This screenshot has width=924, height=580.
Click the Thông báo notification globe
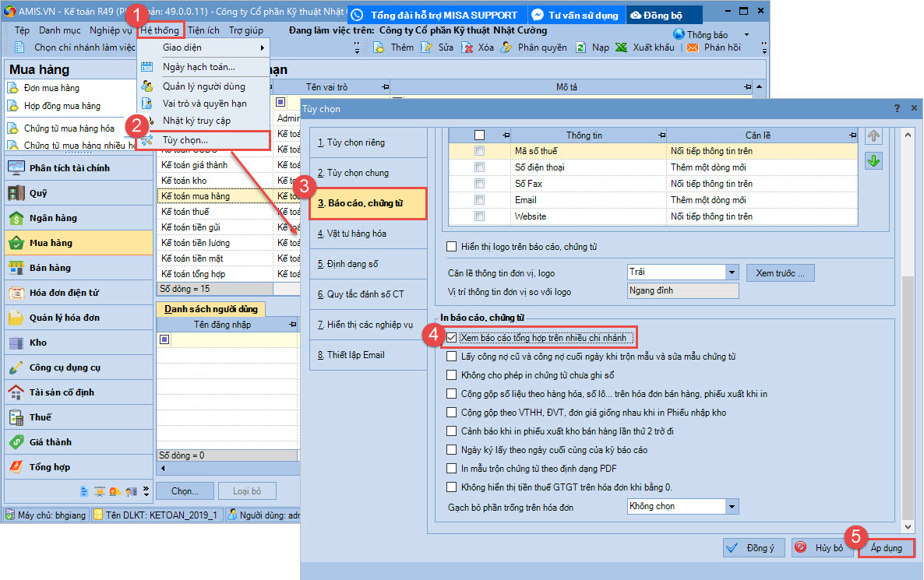tap(679, 34)
